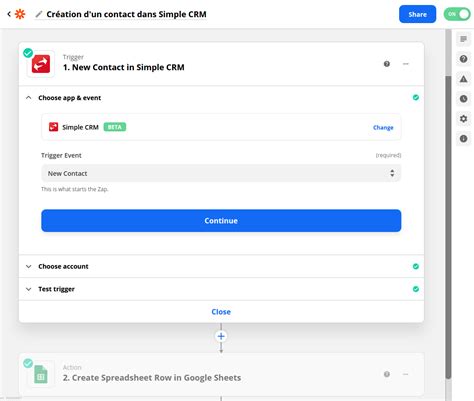Click the back arrow beside Zapier logo

point(9,14)
